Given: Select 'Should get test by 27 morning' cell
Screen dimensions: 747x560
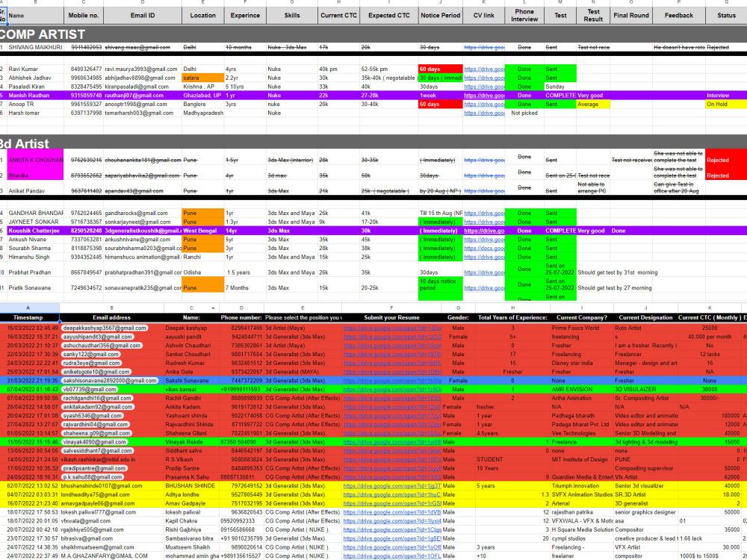Looking at the screenshot, I should coord(615,287).
